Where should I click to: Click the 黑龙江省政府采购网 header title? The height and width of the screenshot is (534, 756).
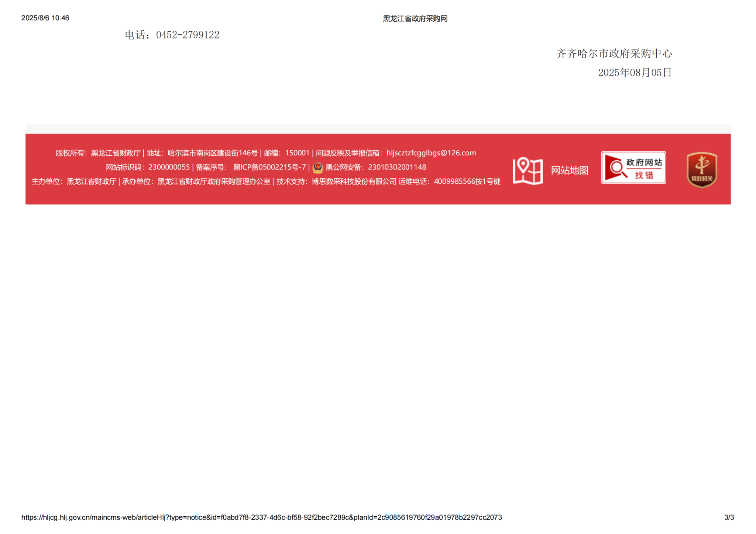[x=415, y=19]
